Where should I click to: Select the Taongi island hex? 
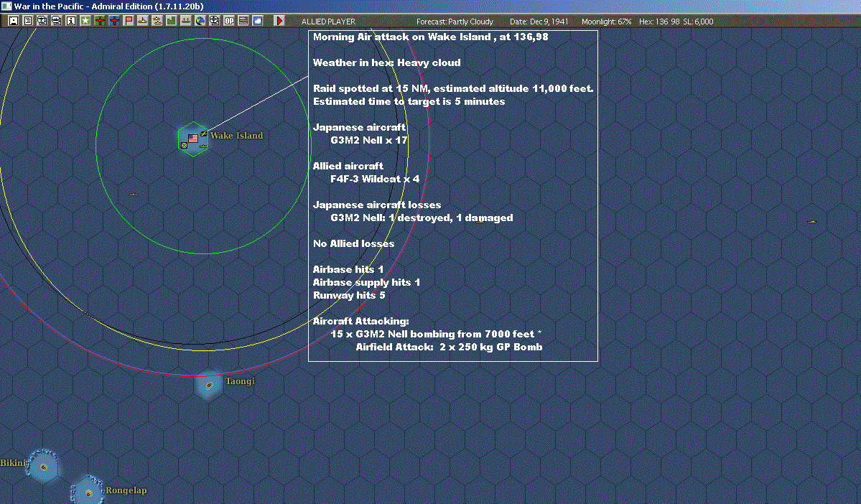click(209, 386)
